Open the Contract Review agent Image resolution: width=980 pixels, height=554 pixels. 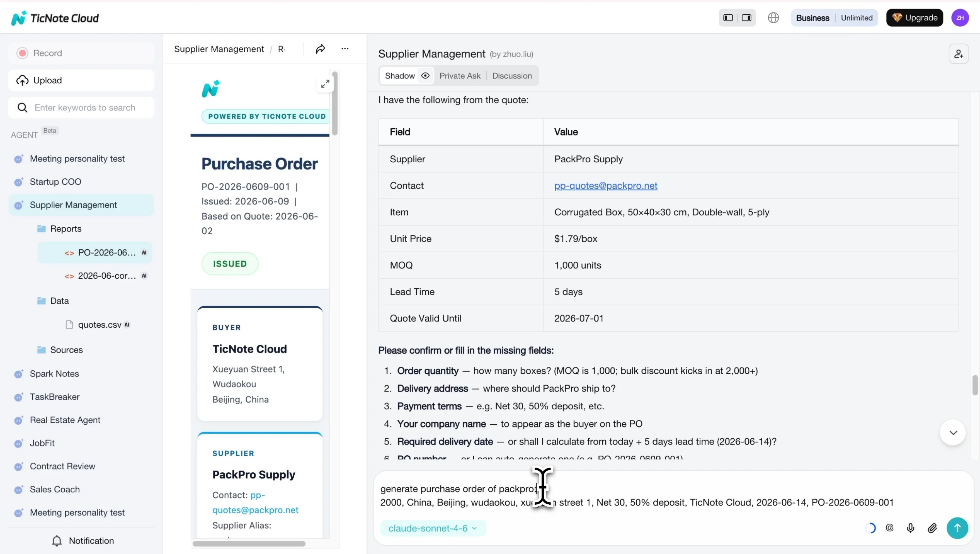point(62,467)
